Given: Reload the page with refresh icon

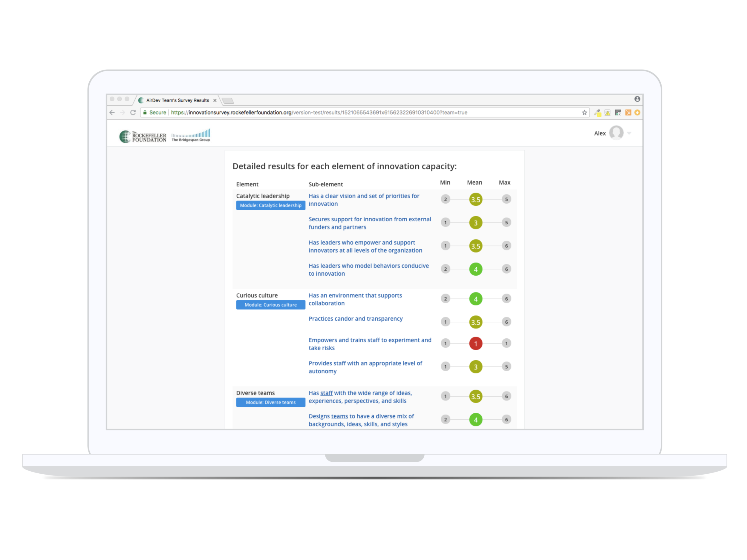Looking at the screenshot, I should pyautogui.click(x=133, y=113).
